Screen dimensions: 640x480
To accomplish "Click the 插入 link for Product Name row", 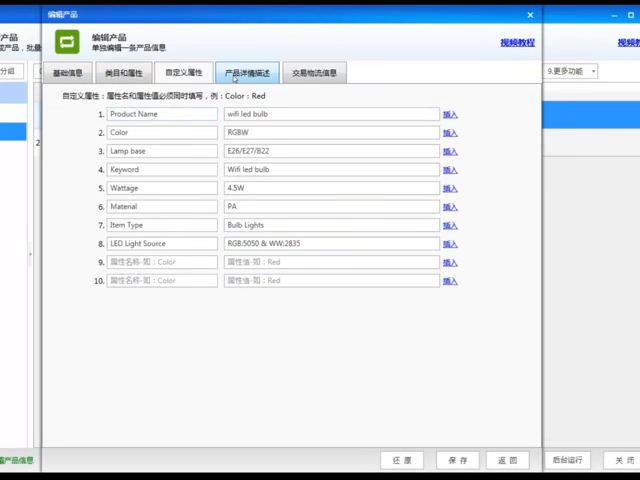I will pyautogui.click(x=450, y=115).
